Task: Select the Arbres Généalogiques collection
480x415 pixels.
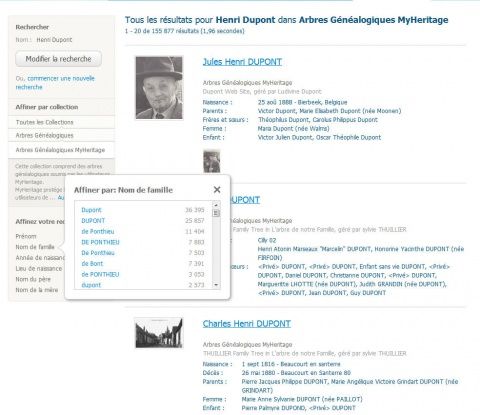Action: [x=61, y=136]
